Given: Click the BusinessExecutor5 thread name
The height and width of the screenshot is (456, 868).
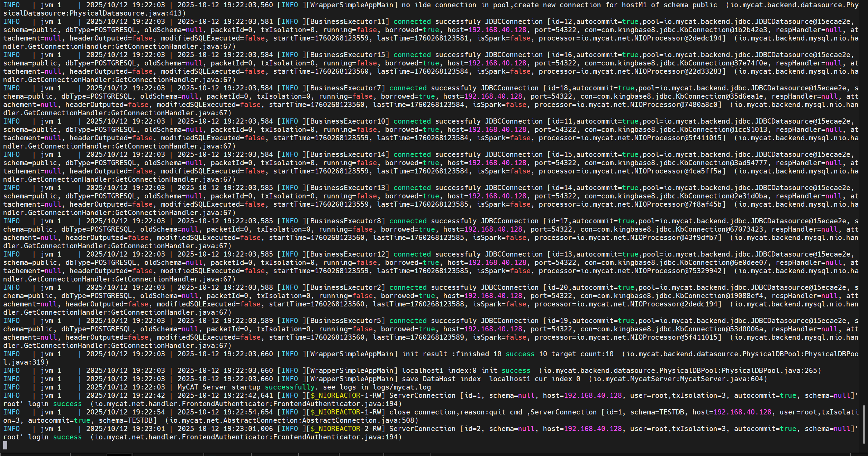Looking at the screenshot, I should (345, 321).
